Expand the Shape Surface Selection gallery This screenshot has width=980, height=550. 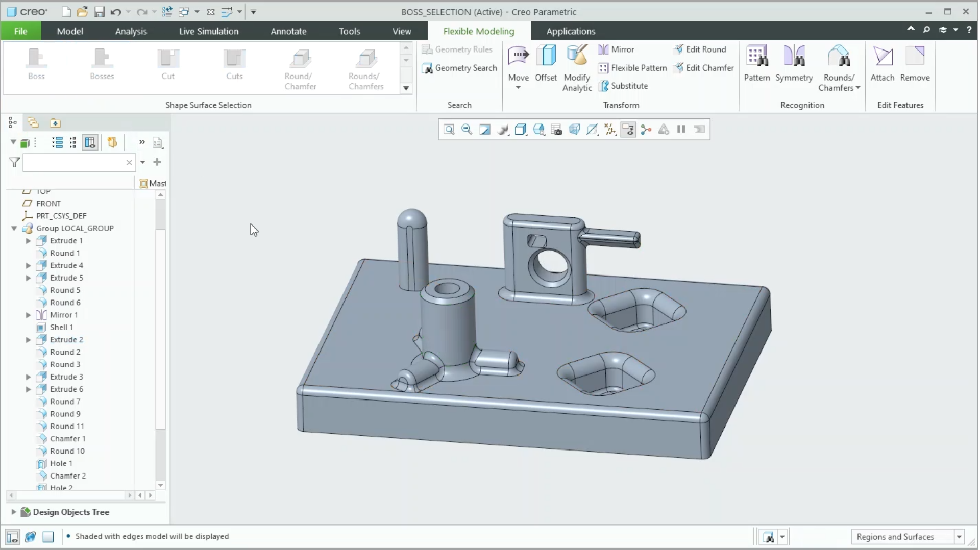click(406, 88)
